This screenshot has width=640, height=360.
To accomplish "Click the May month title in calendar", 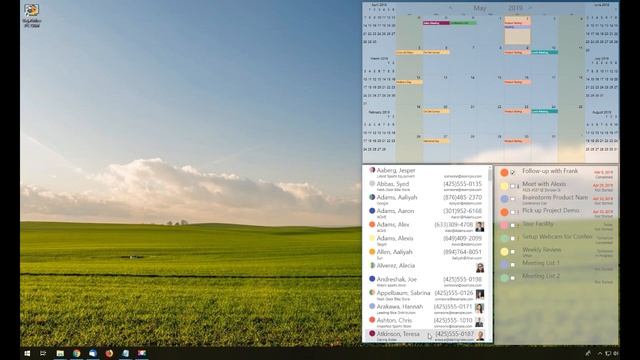I will [x=480, y=8].
